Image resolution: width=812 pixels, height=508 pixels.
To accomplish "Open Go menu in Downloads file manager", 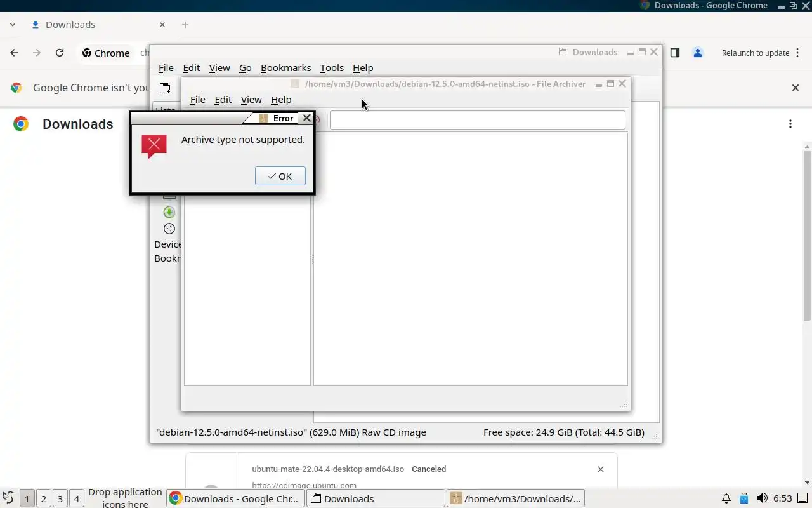I will (x=246, y=68).
